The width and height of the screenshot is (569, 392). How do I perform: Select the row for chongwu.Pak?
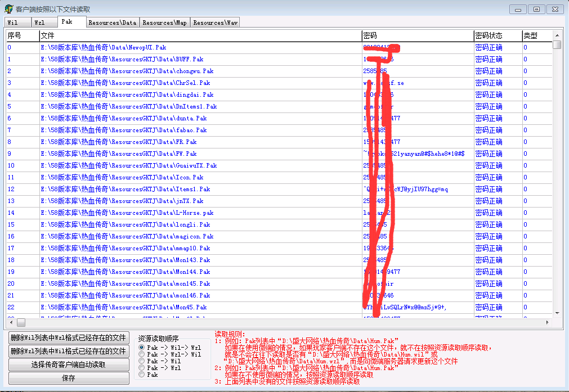click(x=279, y=71)
